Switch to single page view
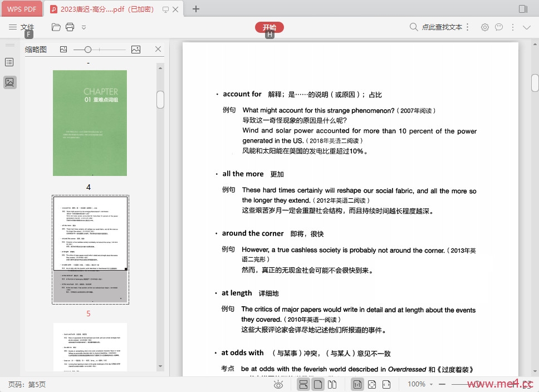Image resolution: width=539 pixels, height=392 pixels. (x=318, y=384)
